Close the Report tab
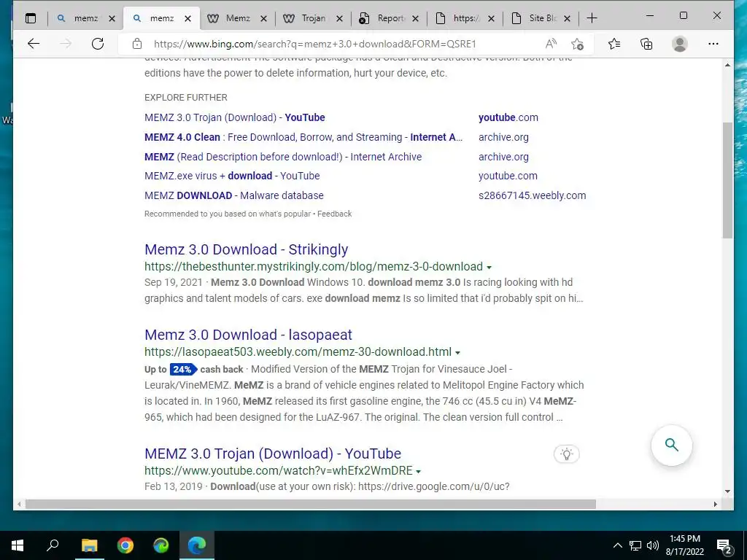This screenshot has width=747, height=560. (415, 18)
